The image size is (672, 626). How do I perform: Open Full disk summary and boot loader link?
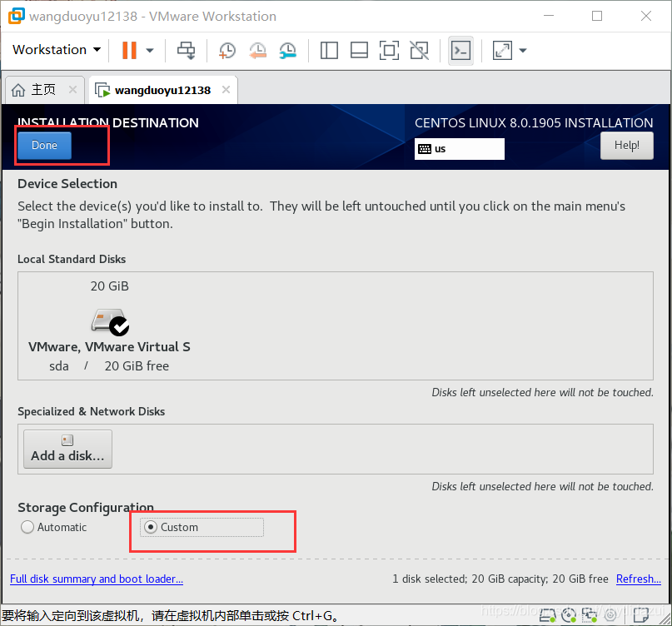97,579
